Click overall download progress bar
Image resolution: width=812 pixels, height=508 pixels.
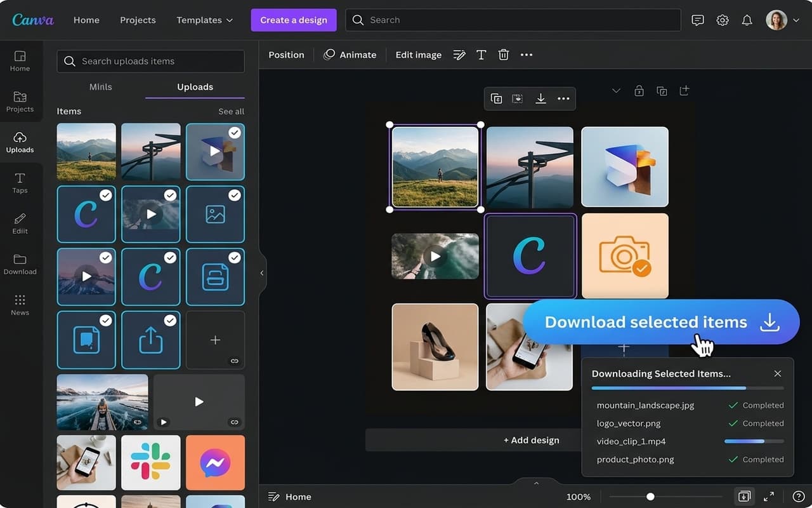click(688, 388)
